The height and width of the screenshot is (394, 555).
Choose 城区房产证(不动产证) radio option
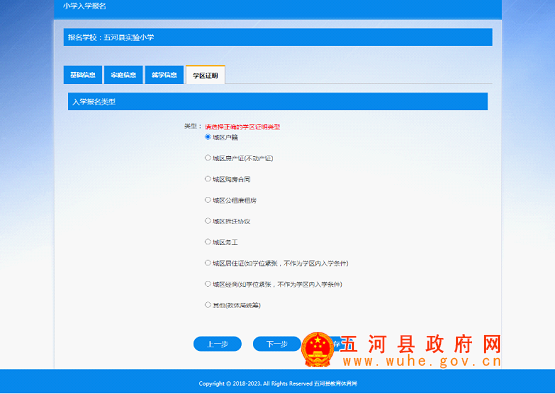(x=208, y=158)
